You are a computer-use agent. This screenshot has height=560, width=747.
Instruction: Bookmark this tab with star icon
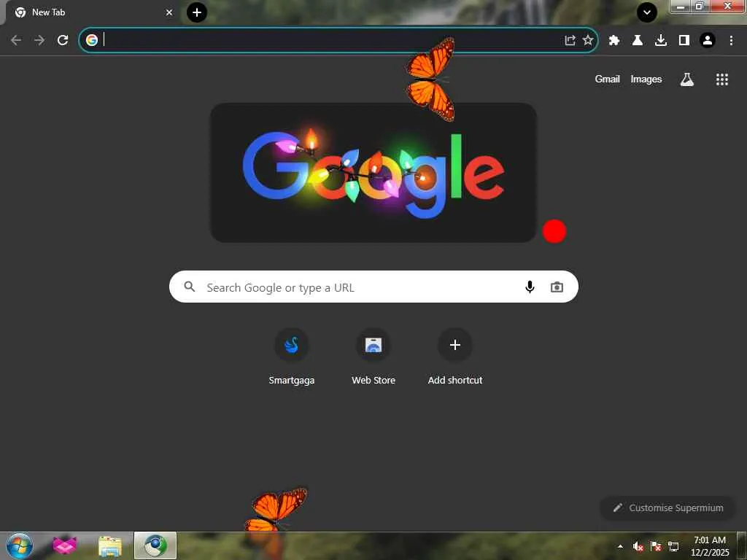pos(589,40)
